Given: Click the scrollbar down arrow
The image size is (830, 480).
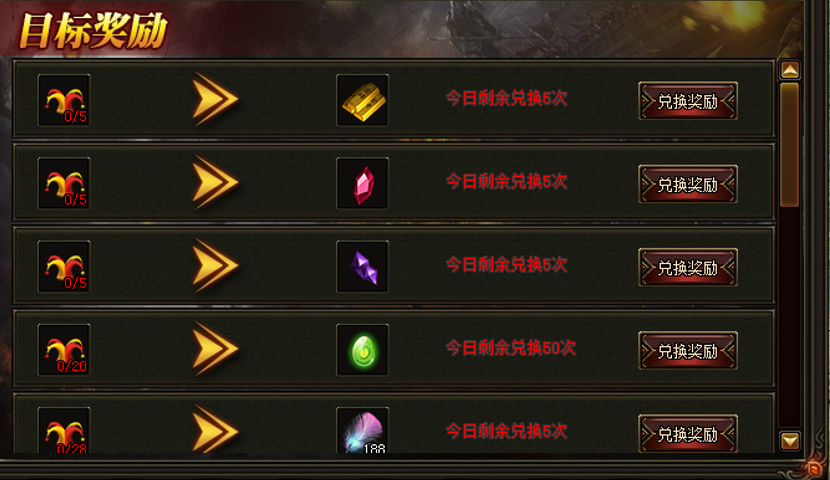Looking at the screenshot, I should click(x=790, y=440).
